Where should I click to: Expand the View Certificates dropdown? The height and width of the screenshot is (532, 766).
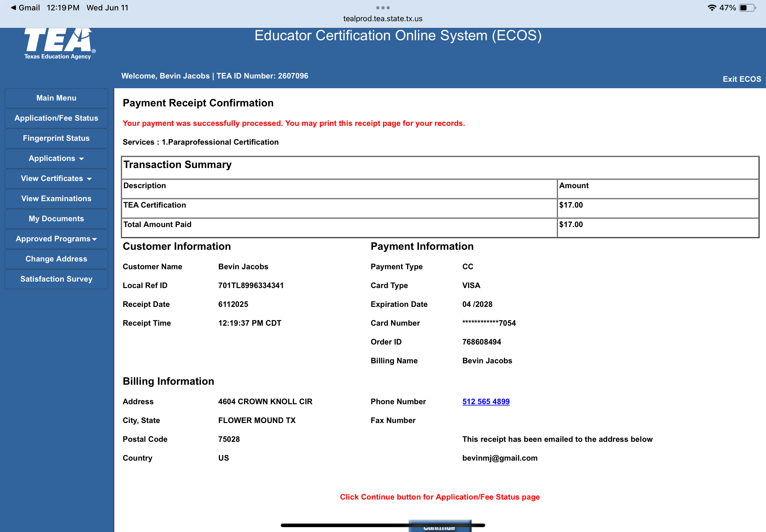point(56,178)
